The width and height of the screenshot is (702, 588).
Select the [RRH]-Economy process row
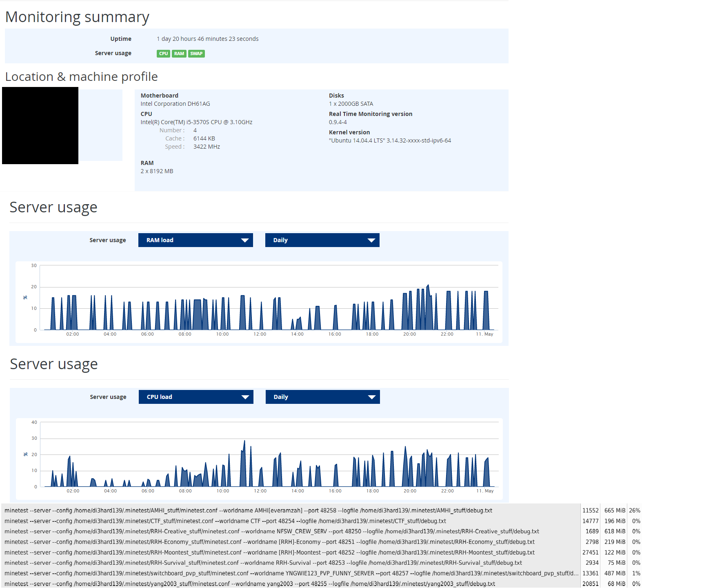269,542
